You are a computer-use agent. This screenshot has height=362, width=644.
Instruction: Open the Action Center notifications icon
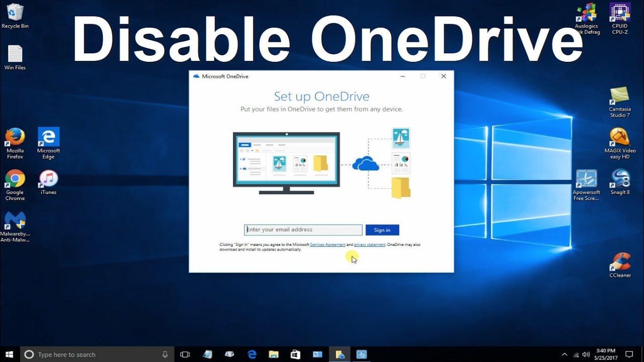(x=629, y=354)
